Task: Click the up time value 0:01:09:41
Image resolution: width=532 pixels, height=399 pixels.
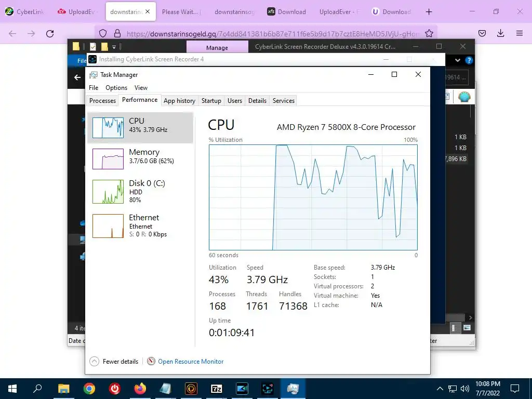Action: (x=232, y=332)
